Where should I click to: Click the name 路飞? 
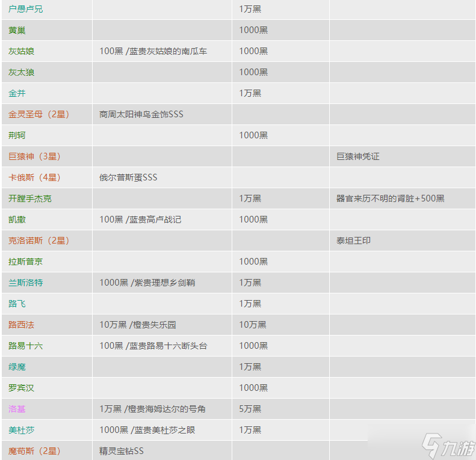17,304
